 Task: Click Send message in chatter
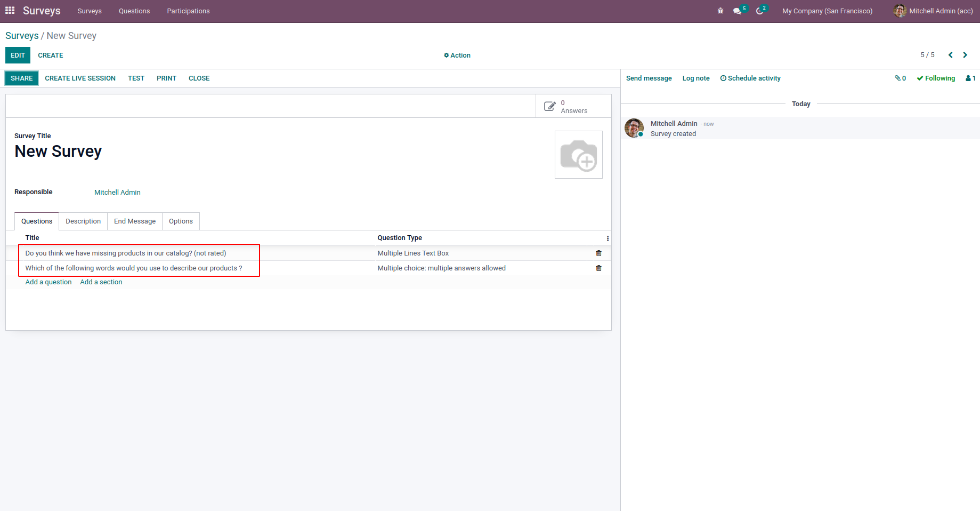tap(649, 78)
